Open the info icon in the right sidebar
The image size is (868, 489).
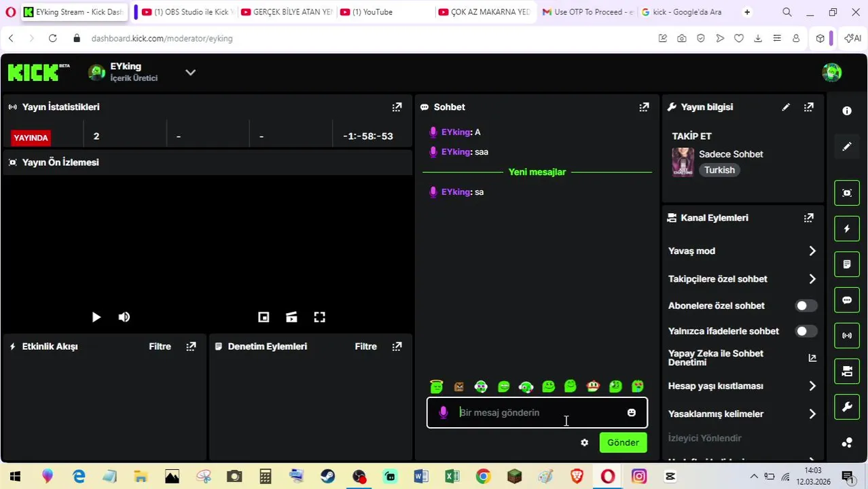point(847,111)
